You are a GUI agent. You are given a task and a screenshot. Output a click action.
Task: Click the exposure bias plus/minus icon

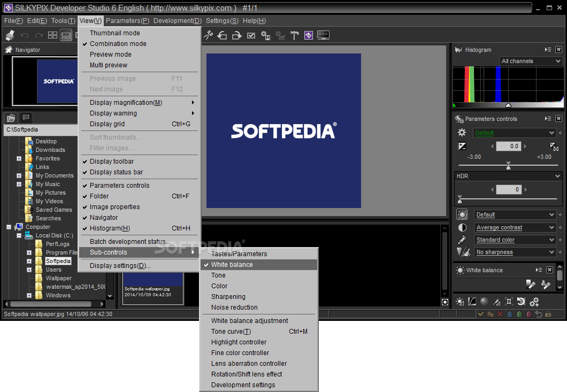462,146
